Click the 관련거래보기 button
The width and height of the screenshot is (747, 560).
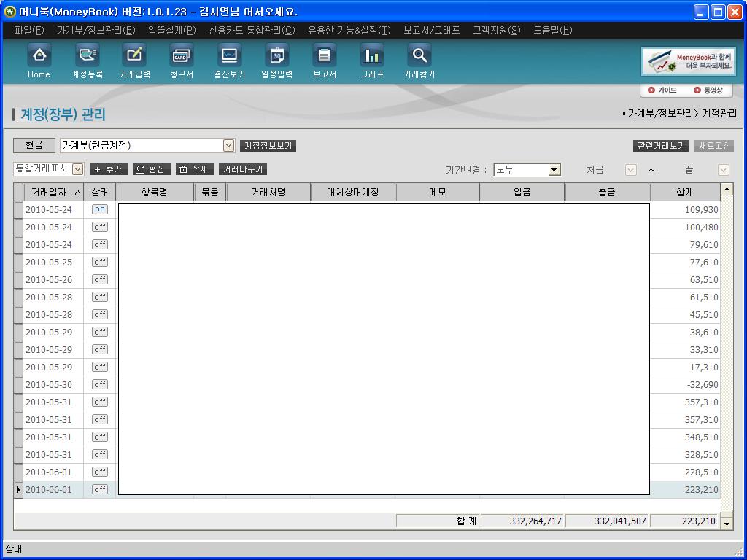pos(660,146)
